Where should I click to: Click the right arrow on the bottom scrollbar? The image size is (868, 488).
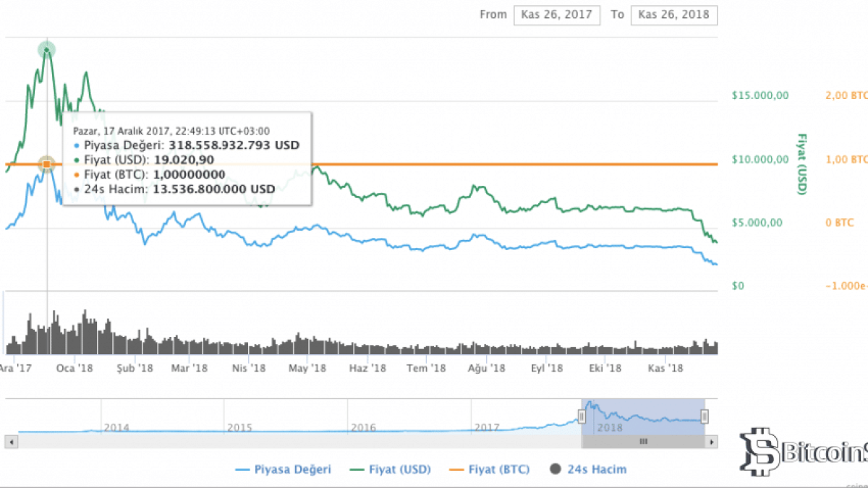coord(710,440)
